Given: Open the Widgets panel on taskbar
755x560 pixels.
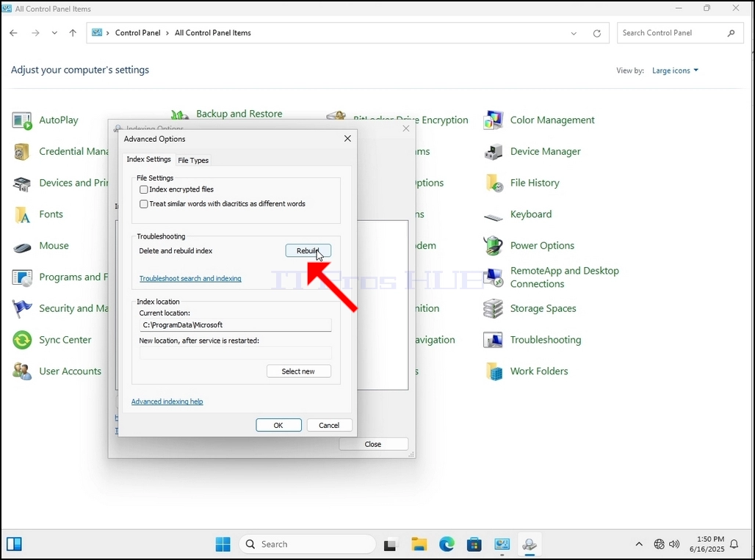Looking at the screenshot, I should pyautogui.click(x=14, y=544).
